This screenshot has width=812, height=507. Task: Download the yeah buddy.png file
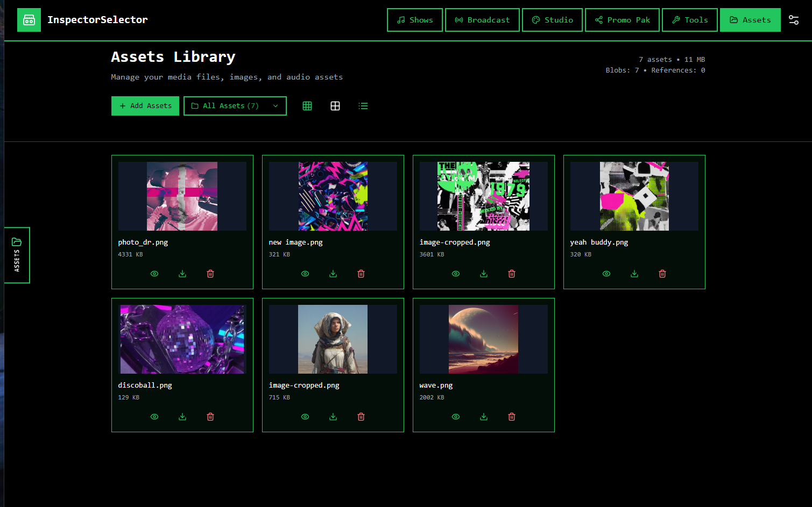[634, 274]
